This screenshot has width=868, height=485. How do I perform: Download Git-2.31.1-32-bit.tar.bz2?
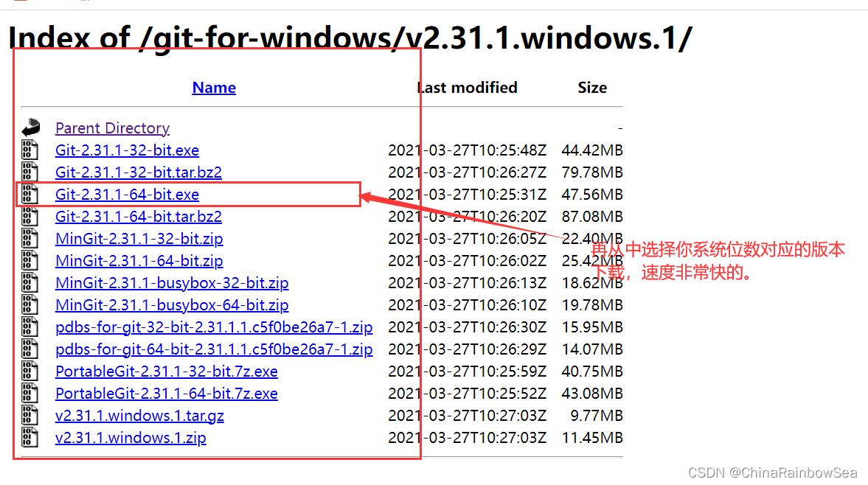tap(139, 172)
